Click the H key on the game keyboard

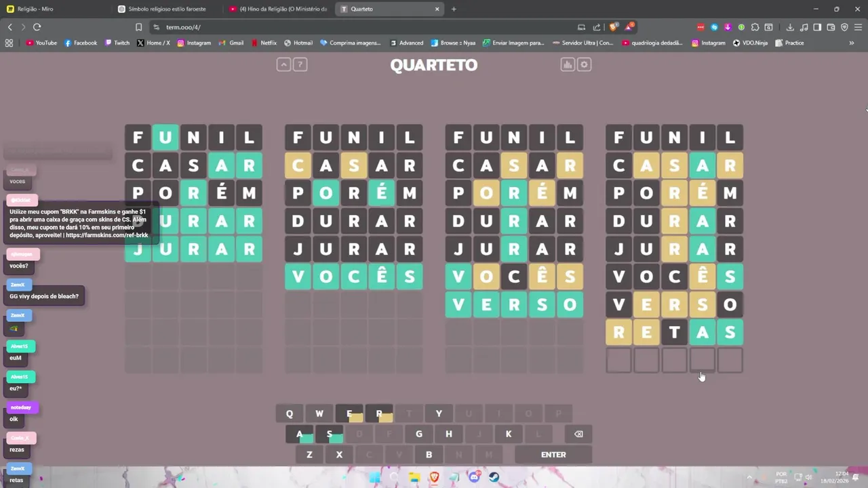click(x=449, y=434)
